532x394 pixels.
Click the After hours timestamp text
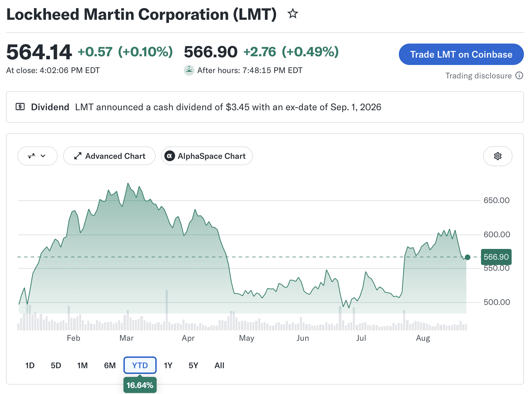[250, 70]
